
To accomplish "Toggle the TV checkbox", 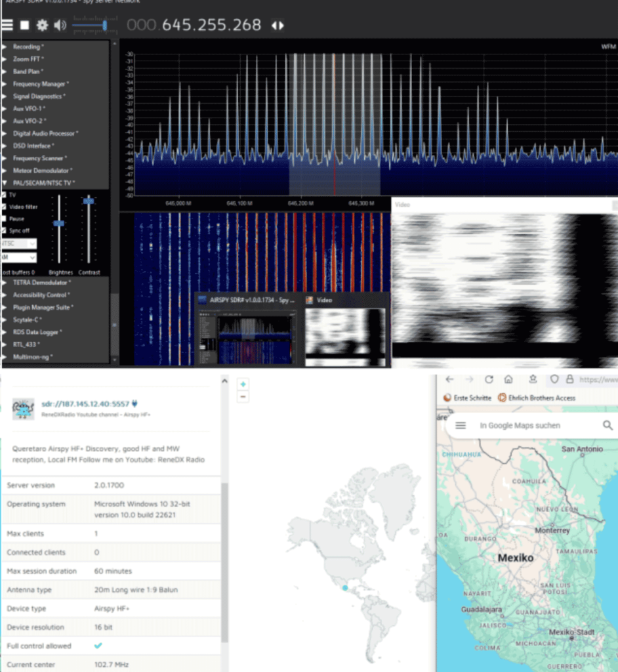I will (x=4, y=195).
